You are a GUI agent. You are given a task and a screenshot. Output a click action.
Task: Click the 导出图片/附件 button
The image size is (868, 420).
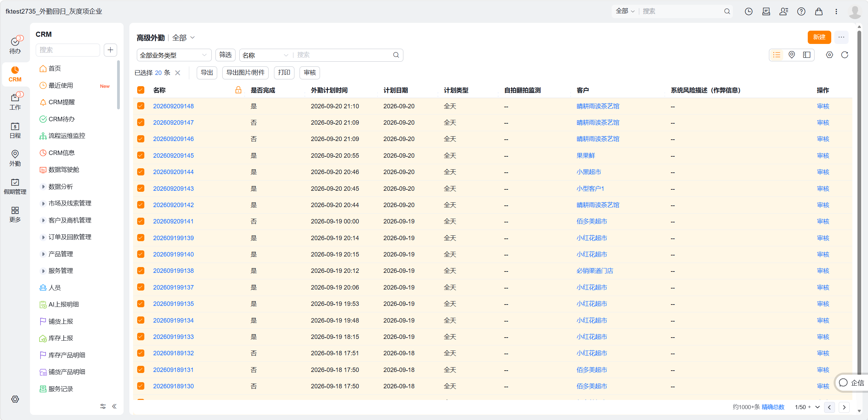tap(245, 73)
